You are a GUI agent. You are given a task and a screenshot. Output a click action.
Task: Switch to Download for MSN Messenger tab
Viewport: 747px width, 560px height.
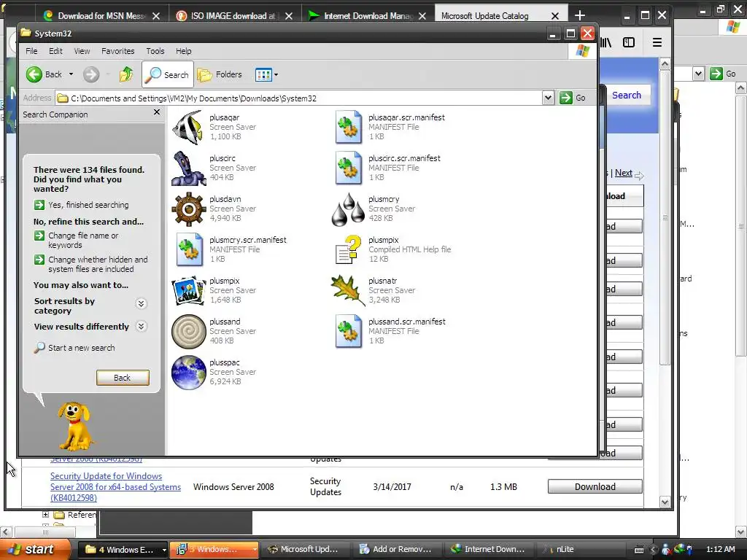point(101,16)
